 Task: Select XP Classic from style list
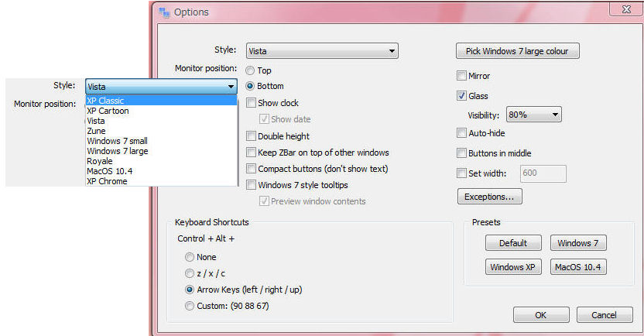click(x=162, y=101)
